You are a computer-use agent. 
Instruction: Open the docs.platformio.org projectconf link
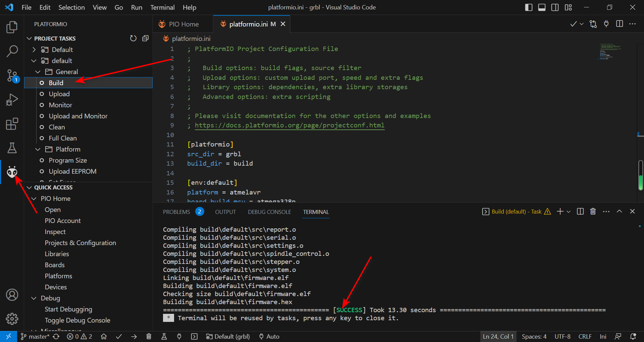click(x=289, y=125)
